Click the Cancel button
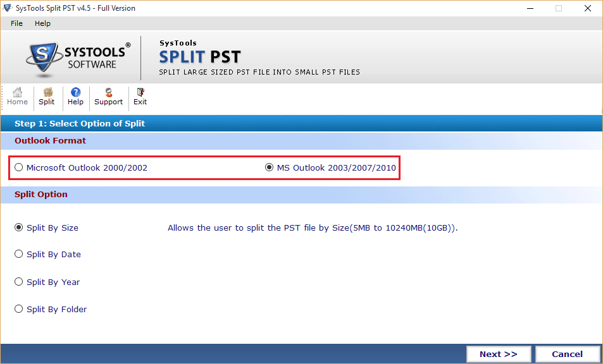This screenshot has width=603, height=364. point(567,354)
